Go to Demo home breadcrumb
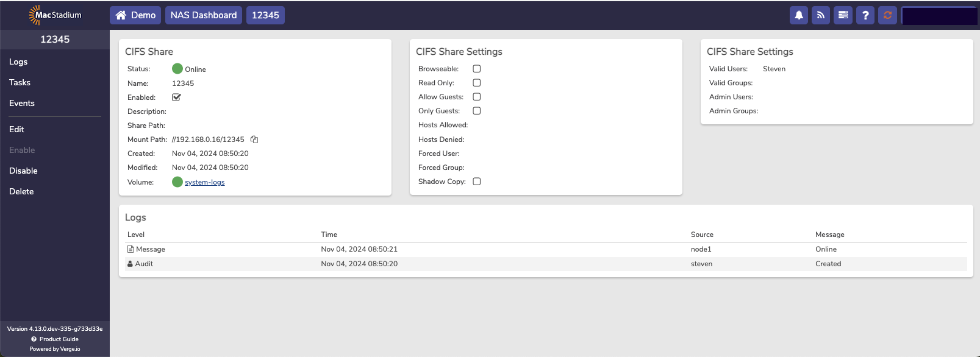980x357 pixels. click(x=135, y=15)
